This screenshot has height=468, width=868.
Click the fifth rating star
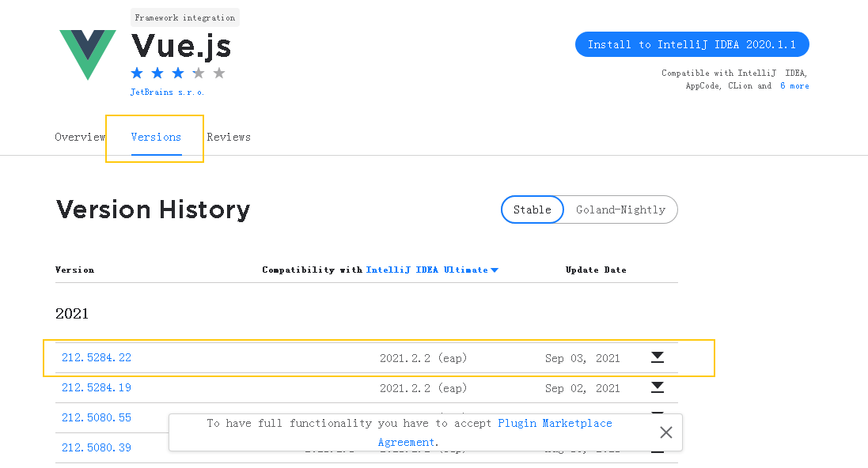point(219,73)
